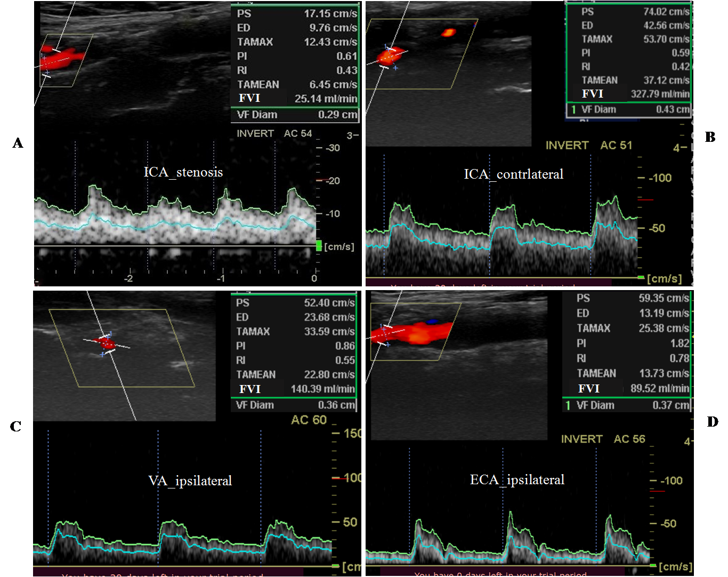
Task: Open the contralateral ICA color Doppler image
Action: pyautogui.click(x=448, y=75)
